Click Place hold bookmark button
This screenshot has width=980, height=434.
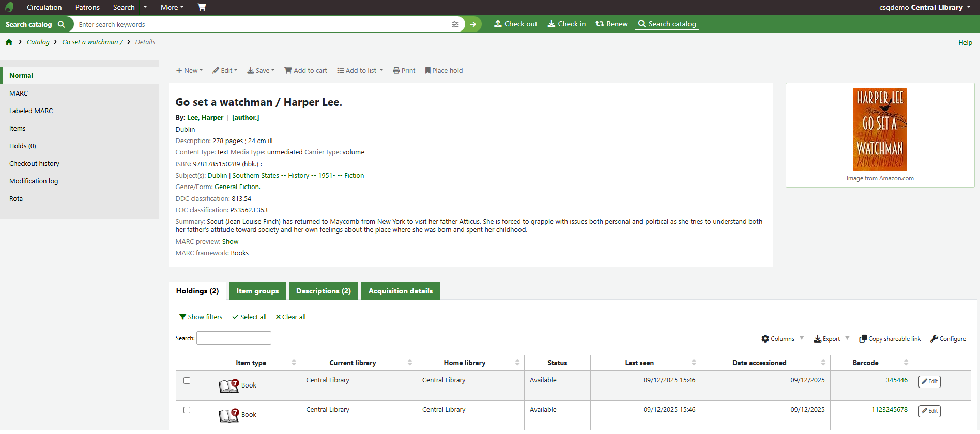tap(443, 71)
